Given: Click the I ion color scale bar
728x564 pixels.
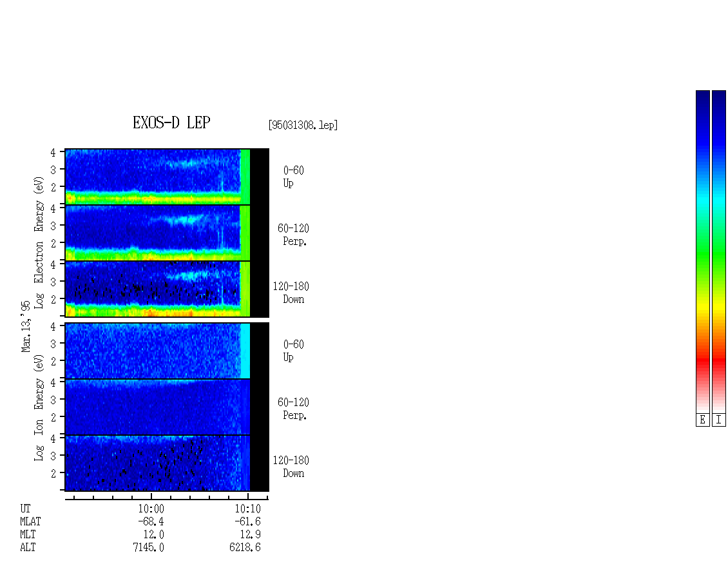Looking at the screenshot, I should pyautogui.click(x=719, y=251).
